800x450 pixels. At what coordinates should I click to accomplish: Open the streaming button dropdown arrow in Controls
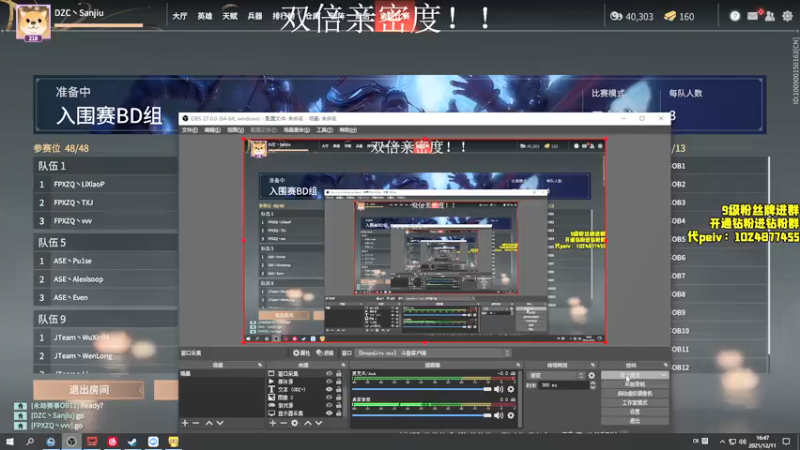pyautogui.click(x=663, y=375)
